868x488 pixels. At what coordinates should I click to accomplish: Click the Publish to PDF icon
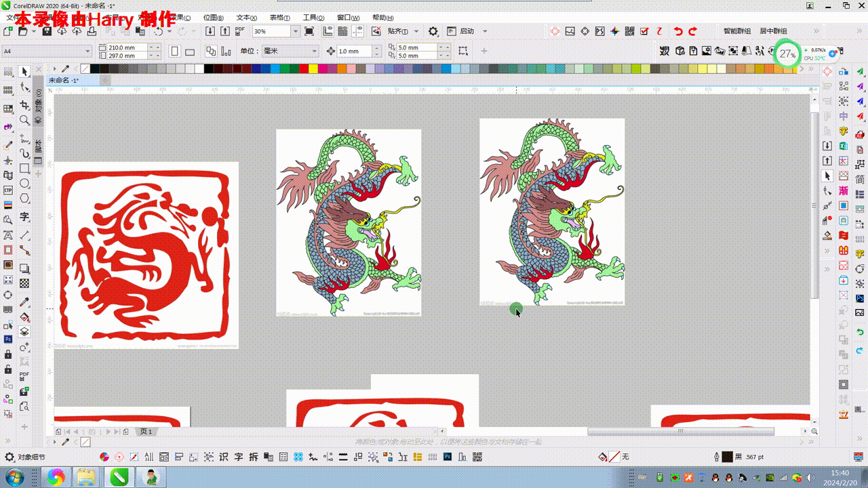[x=239, y=31]
